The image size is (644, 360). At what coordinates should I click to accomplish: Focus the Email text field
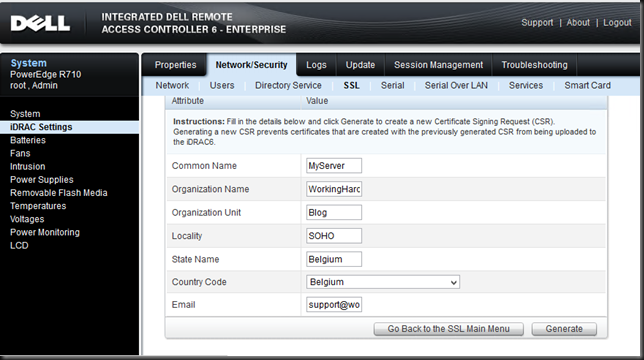click(x=334, y=305)
